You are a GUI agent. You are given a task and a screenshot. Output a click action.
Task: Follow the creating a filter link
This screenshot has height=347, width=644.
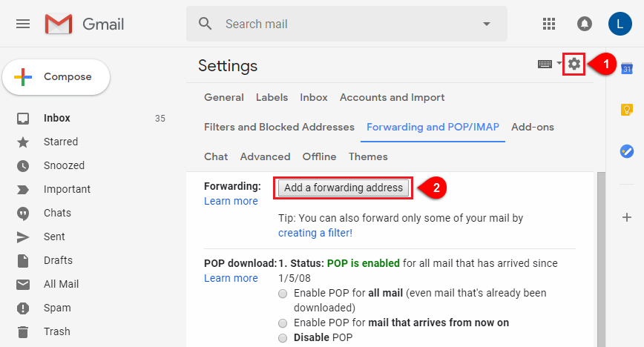(x=315, y=233)
